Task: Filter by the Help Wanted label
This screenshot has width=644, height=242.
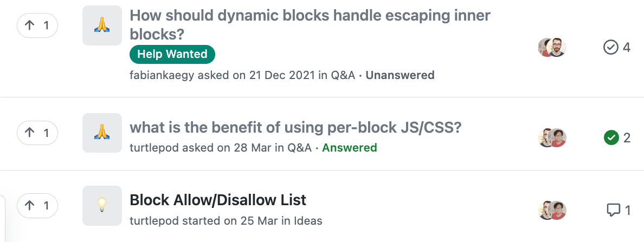Action: pyautogui.click(x=172, y=54)
